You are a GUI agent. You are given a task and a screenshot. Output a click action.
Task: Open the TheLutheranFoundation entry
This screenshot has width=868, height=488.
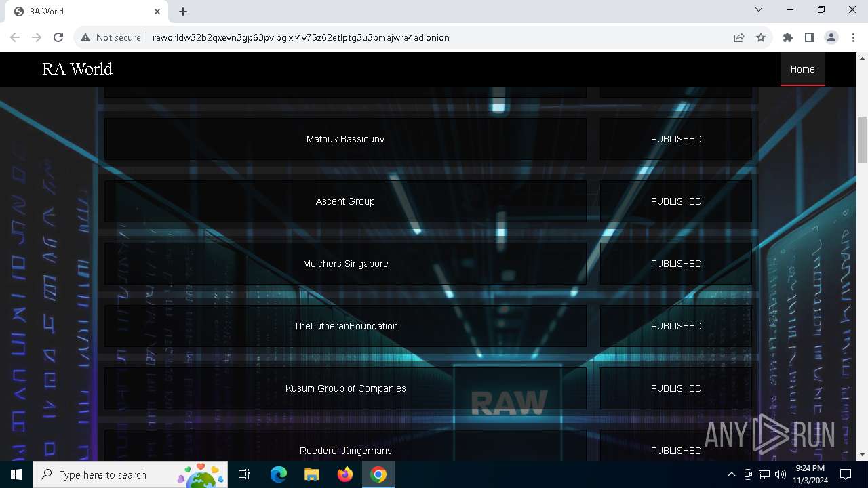(345, 326)
